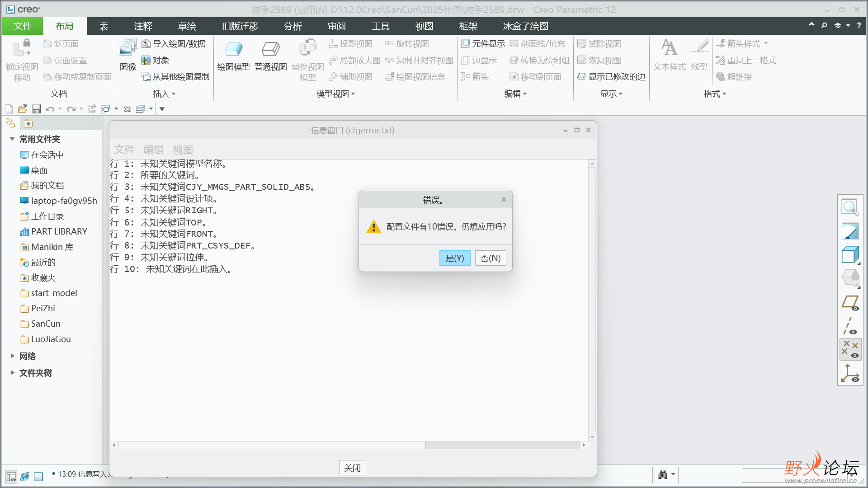Click the horizontal scrollbar in info window
868x488 pixels.
click(x=271, y=445)
